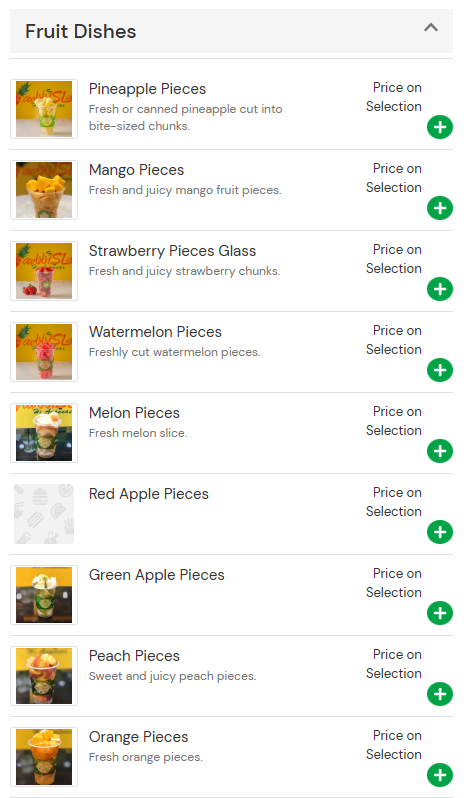The width and height of the screenshot is (469, 798).
Task: Add Red Apple Pieces via plus icon
Action: pyautogui.click(x=439, y=532)
